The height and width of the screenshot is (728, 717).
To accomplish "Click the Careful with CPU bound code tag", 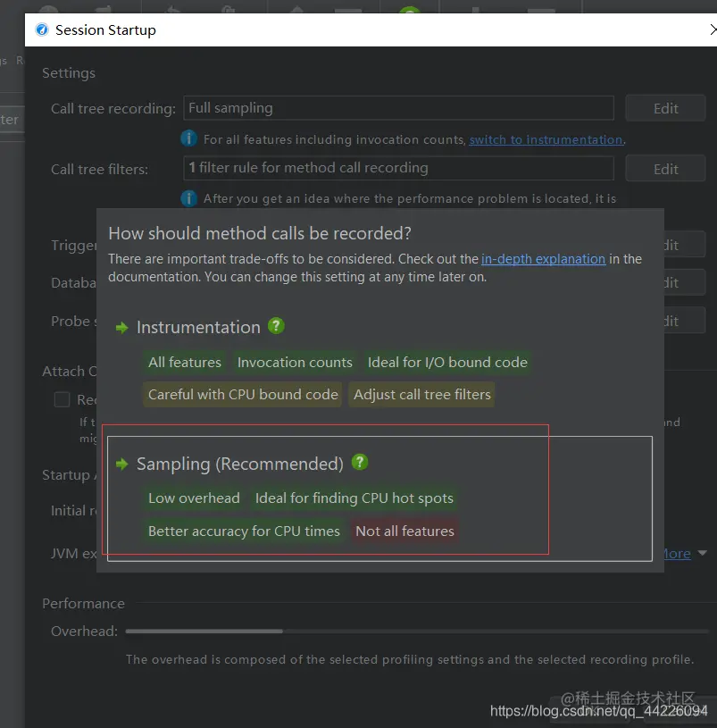I will pyautogui.click(x=243, y=395).
